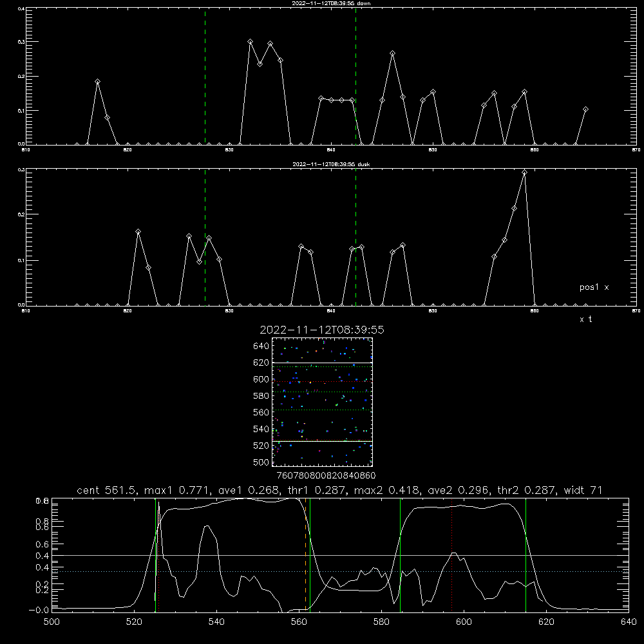Click the highest diamond marker in the dusk plot
The width and height of the screenshot is (644, 644).
point(524,173)
